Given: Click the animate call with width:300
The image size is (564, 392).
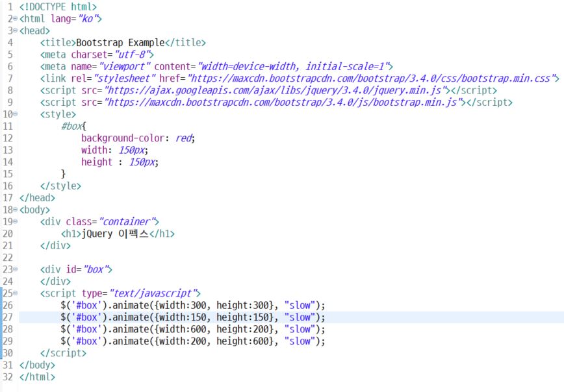Looking at the screenshot, I should pyautogui.click(x=193, y=305).
